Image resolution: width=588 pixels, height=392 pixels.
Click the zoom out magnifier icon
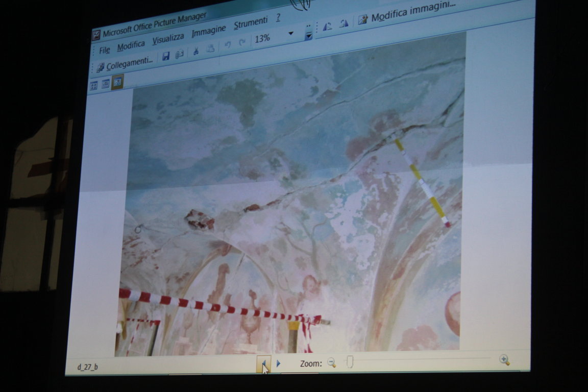(x=331, y=362)
